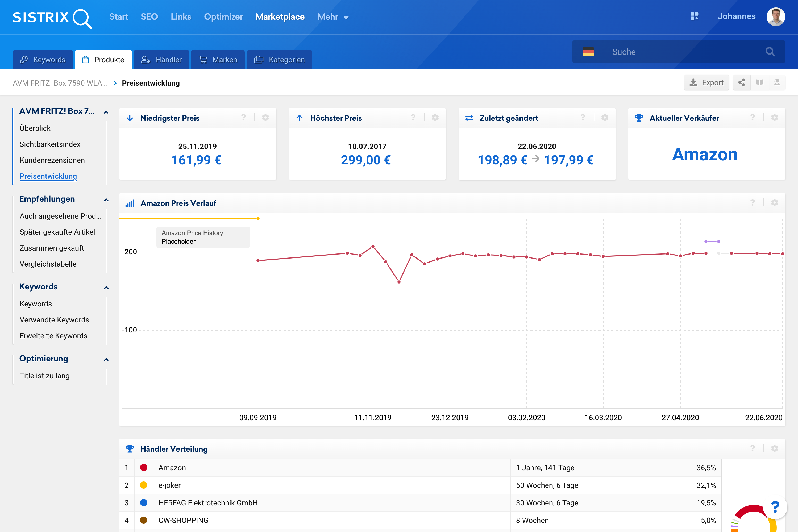Click Johannes profile avatar picture

point(775,16)
